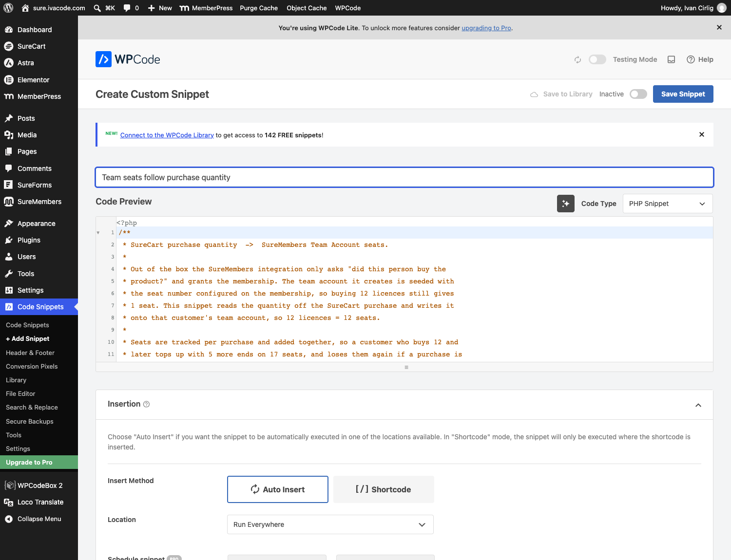This screenshot has height=560, width=731.
Task: Click the user avatar next to Howdy
Action: tap(722, 8)
